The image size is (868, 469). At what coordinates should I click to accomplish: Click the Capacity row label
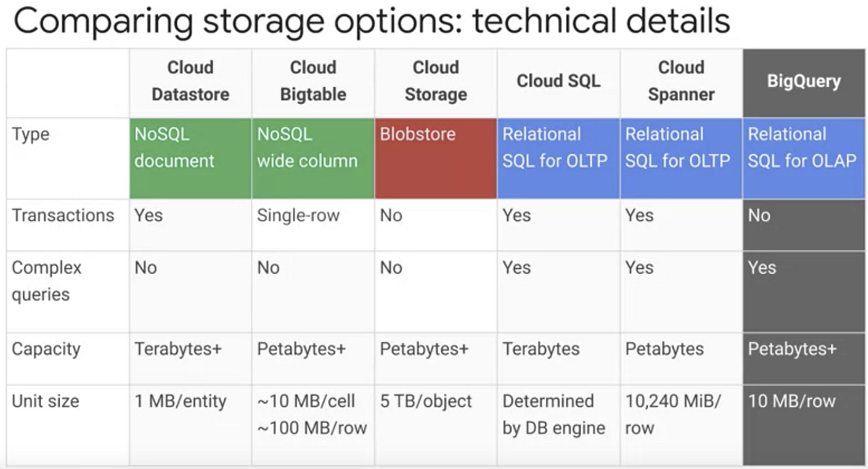pos(46,349)
